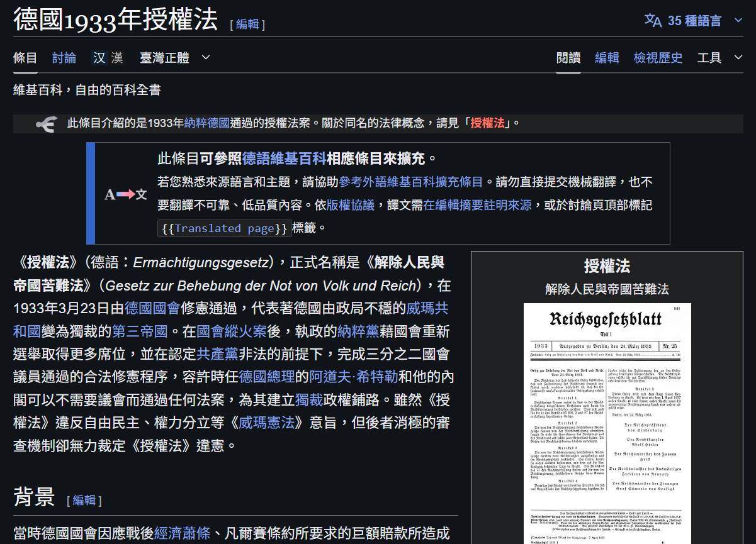Click the language translation icon
This screenshot has width=756, height=544.
[653, 20]
